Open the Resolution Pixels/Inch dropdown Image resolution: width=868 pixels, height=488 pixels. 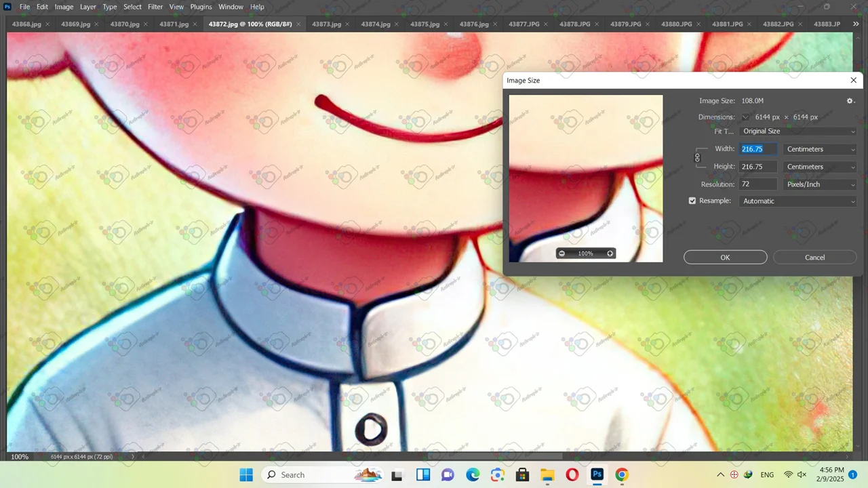pos(820,184)
